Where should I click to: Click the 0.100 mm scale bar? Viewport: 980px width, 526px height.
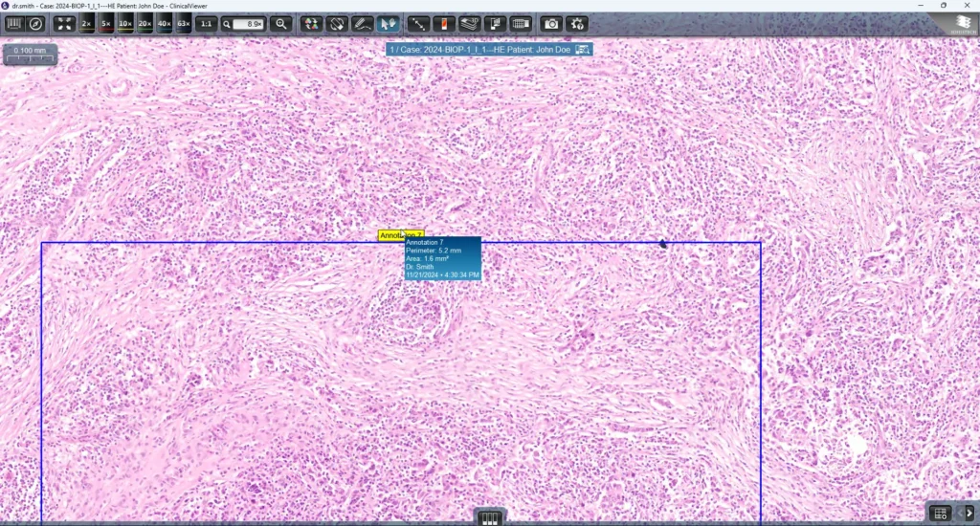(30, 55)
